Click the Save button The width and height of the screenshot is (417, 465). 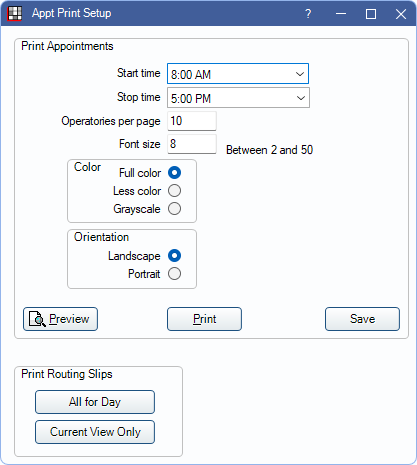tap(362, 319)
